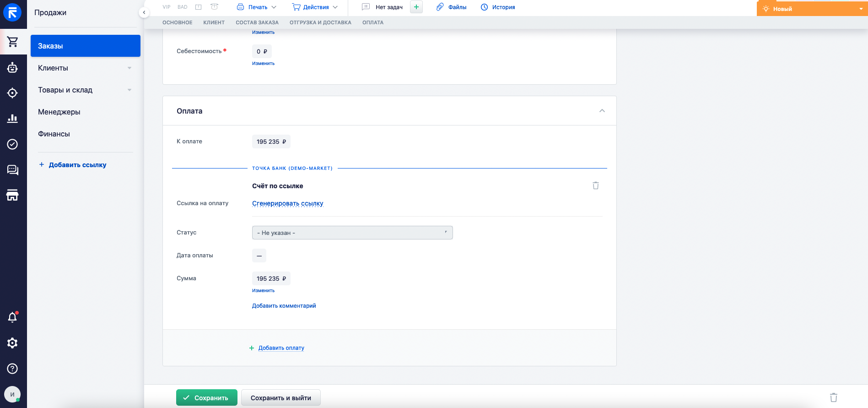Open Help question mark icon
The image size is (868, 408).
coord(13,369)
